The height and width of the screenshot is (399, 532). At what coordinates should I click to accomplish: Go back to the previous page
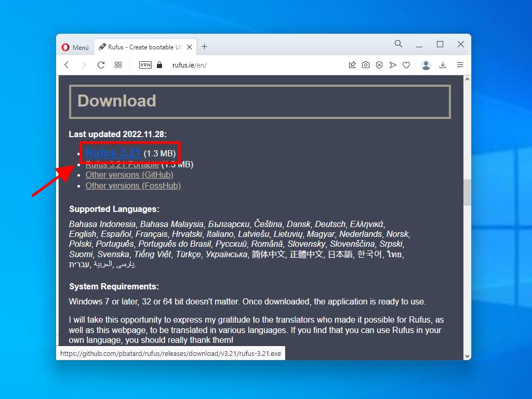click(66, 65)
